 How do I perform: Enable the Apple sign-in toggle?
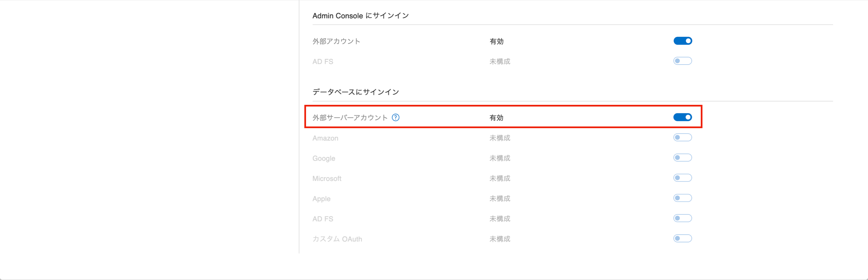[682, 198]
